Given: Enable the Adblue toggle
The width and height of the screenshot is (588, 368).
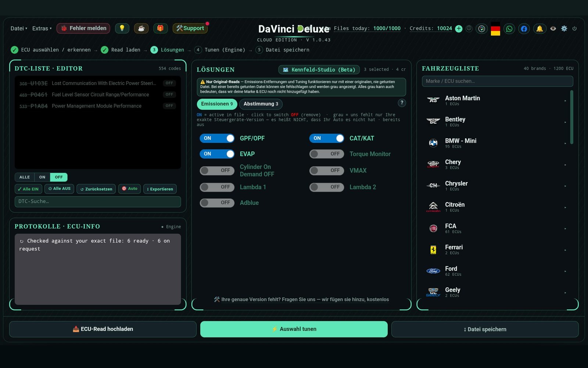Looking at the screenshot, I should (x=217, y=203).
